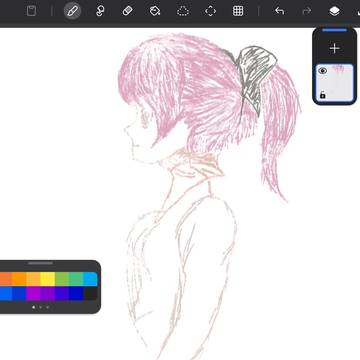The width and height of the screenshot is (360, 360).
Task: Pick the black color swatch
Action: point(90,293)
